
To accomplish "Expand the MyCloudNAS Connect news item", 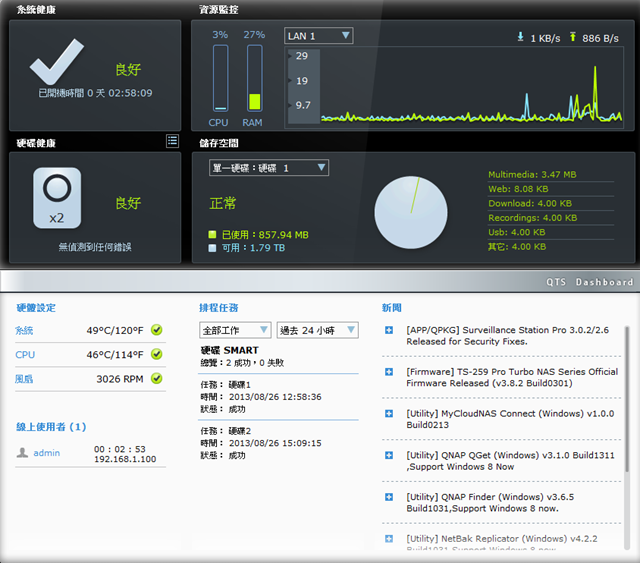I will tap(389, 414).
